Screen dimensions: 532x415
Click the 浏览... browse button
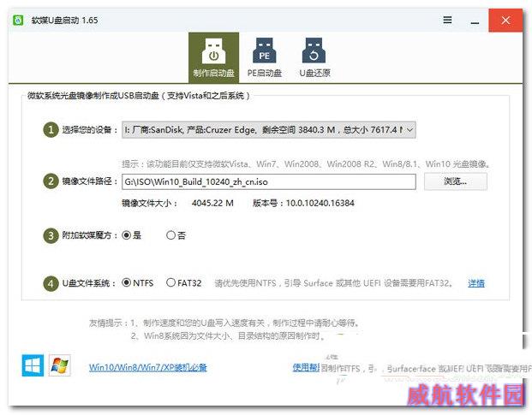coord(455,181)
